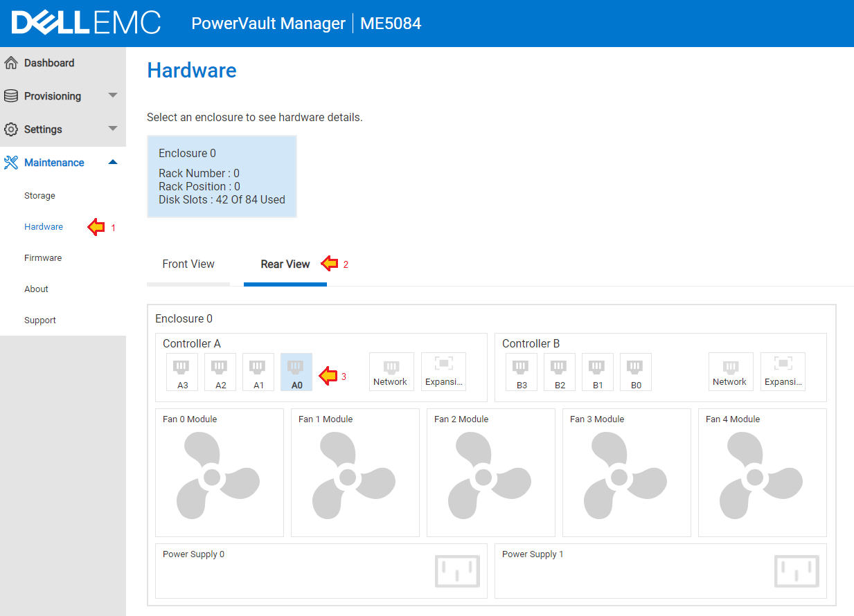
Task: Collapse the Maintenance section
Action: 112,162
